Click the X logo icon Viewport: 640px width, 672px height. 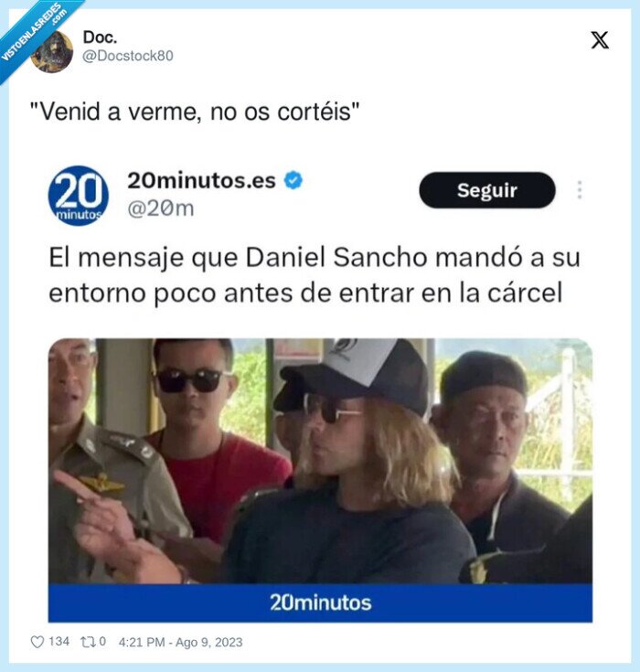[599, 40]
